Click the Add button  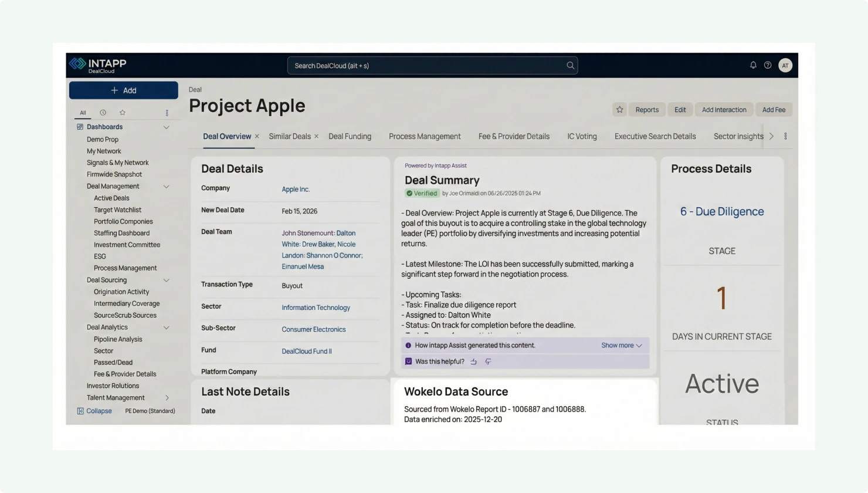click(124, 90)
